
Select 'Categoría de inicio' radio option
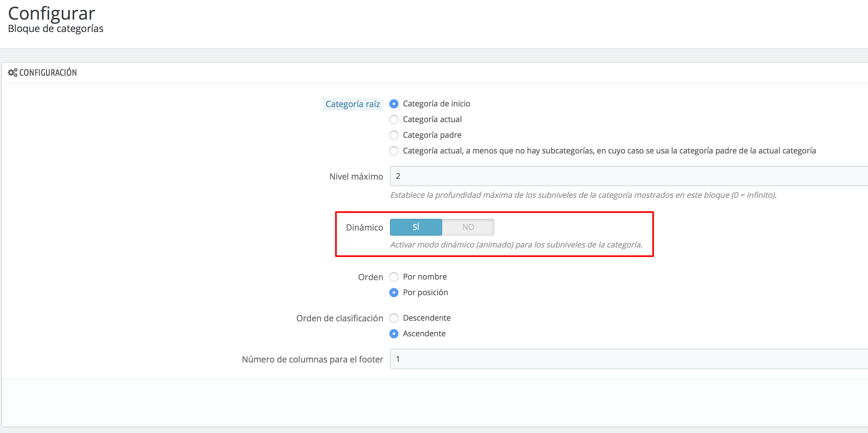click(394, 104)
